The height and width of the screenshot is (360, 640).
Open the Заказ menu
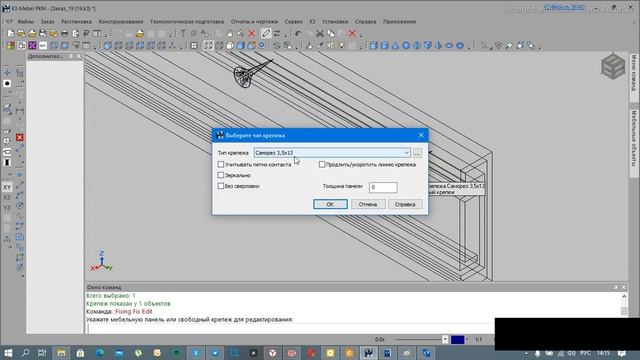(x=47, y=22)
